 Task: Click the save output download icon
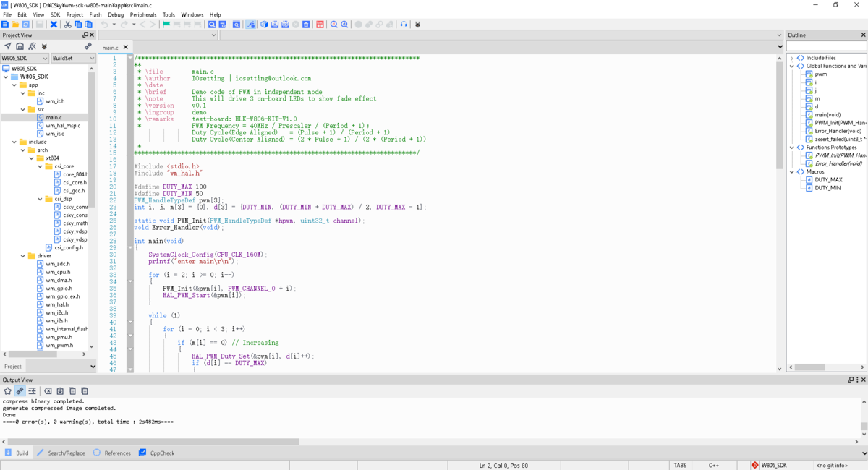tap(60, 391)
